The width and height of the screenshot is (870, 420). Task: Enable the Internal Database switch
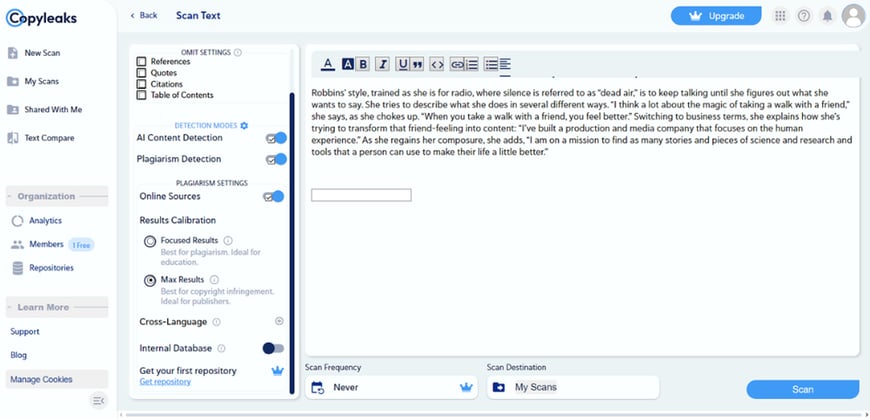pyautogui.click(x=272, y=348)
